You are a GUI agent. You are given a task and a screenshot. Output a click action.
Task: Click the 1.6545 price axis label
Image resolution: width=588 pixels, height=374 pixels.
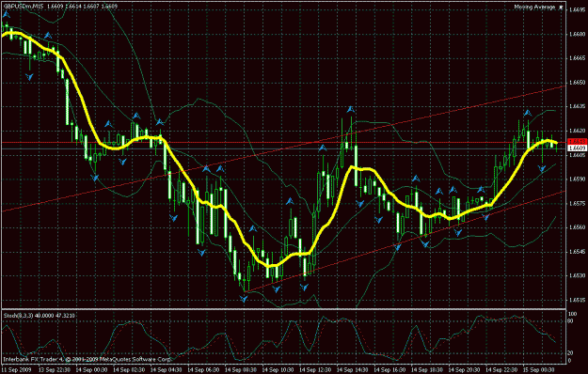[577, 252]
